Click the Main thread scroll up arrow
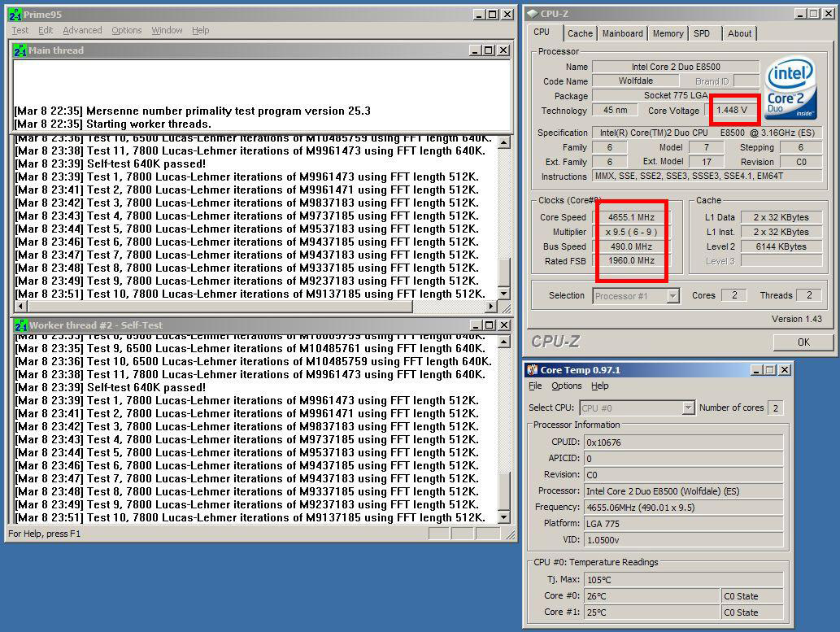Image resolution: width=840 pixels, height=632 pixels. pos(503,142)
